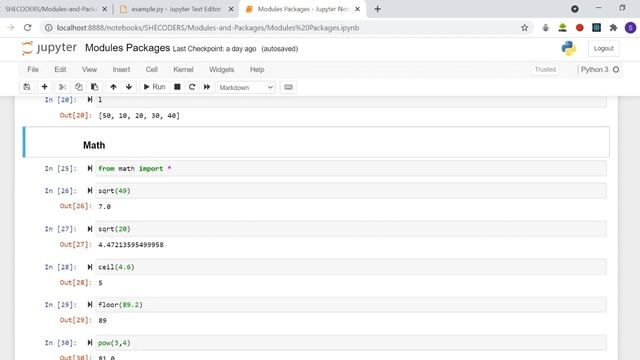Move selected cell up arrow
This screenshot has width=640, height=360.
click(x=113, y=87)
